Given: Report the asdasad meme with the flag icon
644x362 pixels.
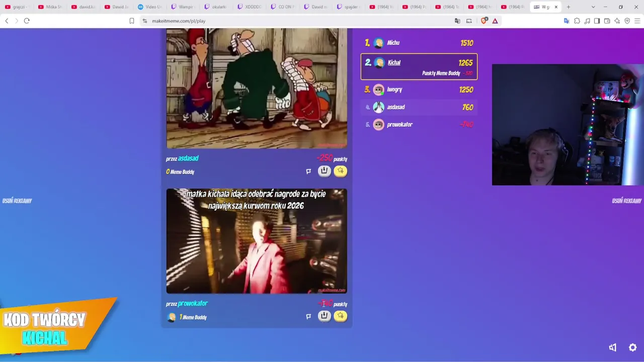Looking at the screenshot, I should point(308,171).
